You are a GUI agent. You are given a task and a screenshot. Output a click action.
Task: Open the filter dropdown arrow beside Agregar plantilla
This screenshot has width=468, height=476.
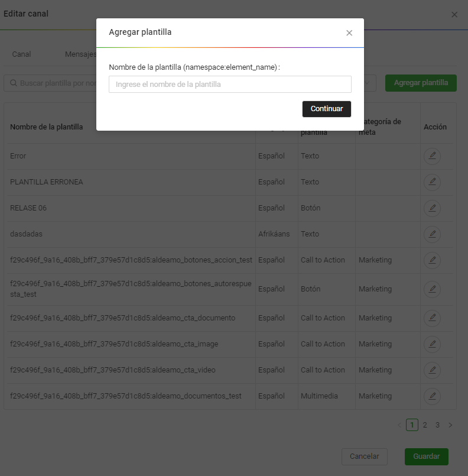(x=367, y=83)
